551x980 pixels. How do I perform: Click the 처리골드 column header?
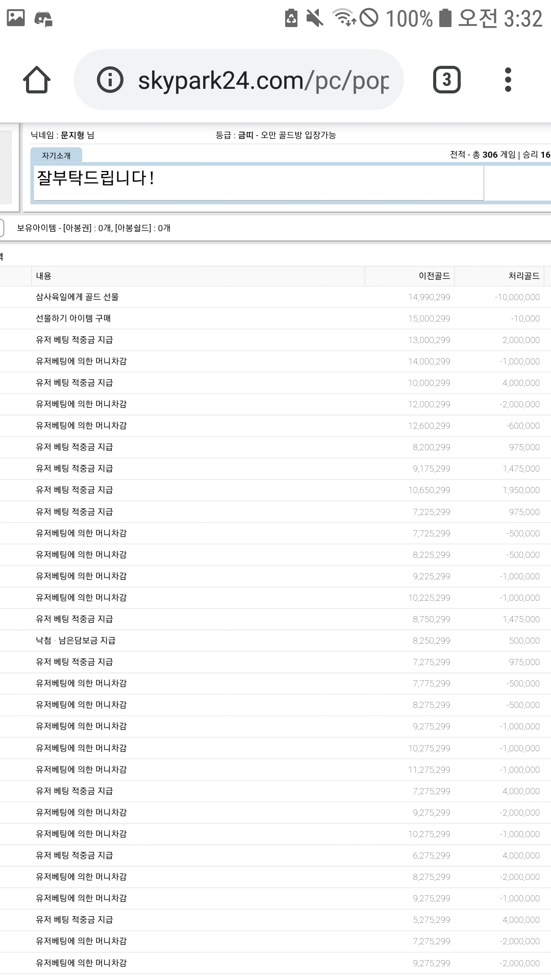point(523,276)
